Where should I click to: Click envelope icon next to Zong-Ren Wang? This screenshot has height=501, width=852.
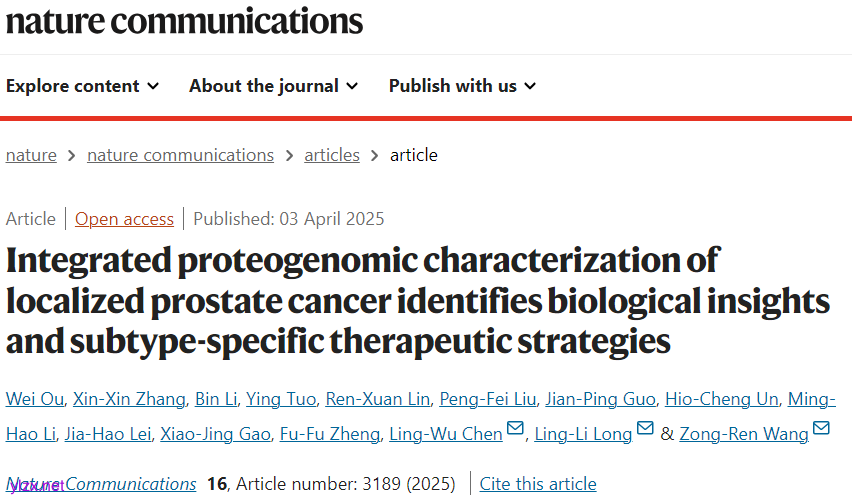[821, 429]
